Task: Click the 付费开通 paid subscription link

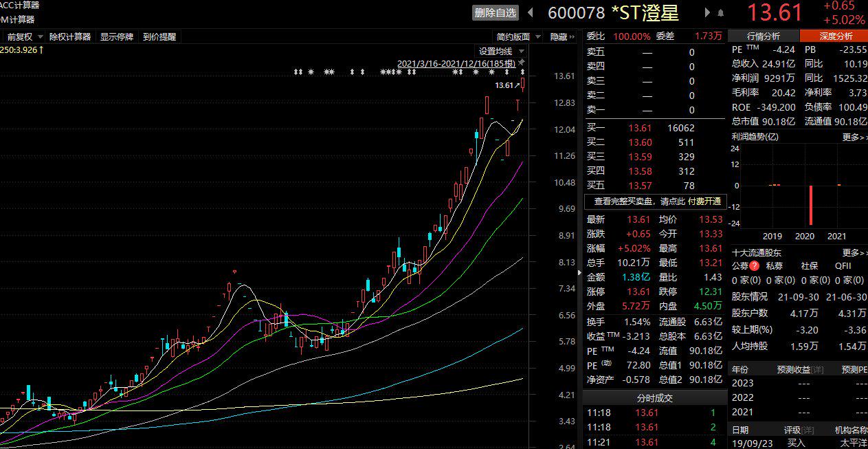Action: (704, 201)
